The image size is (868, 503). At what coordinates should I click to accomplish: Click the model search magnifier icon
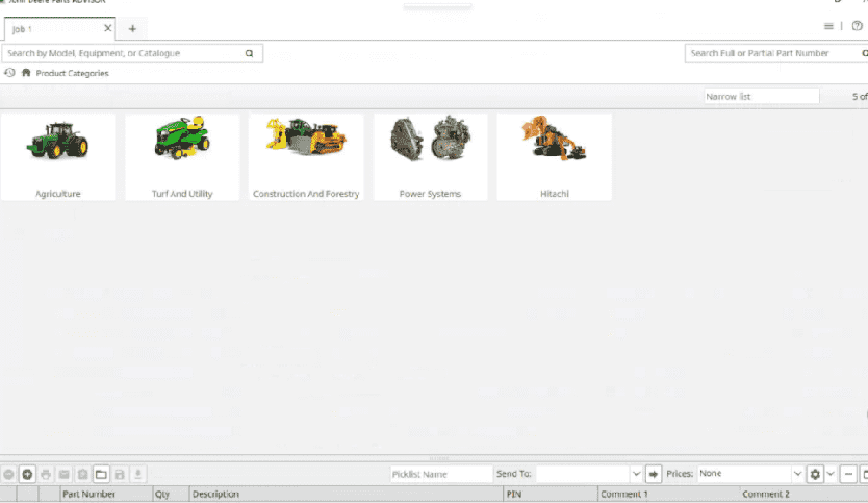pos(250,53)
